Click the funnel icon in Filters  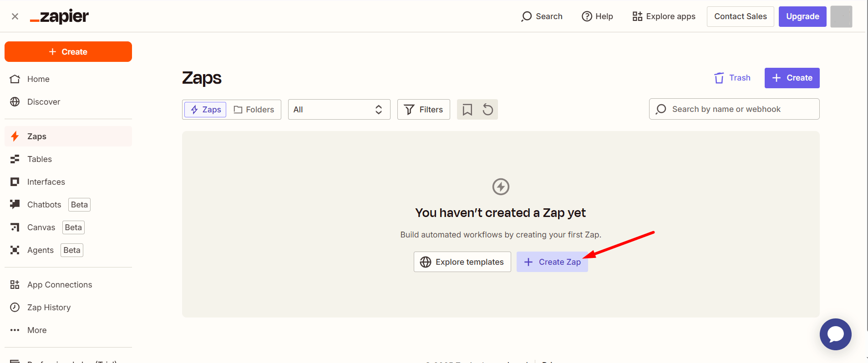(409, 110)
